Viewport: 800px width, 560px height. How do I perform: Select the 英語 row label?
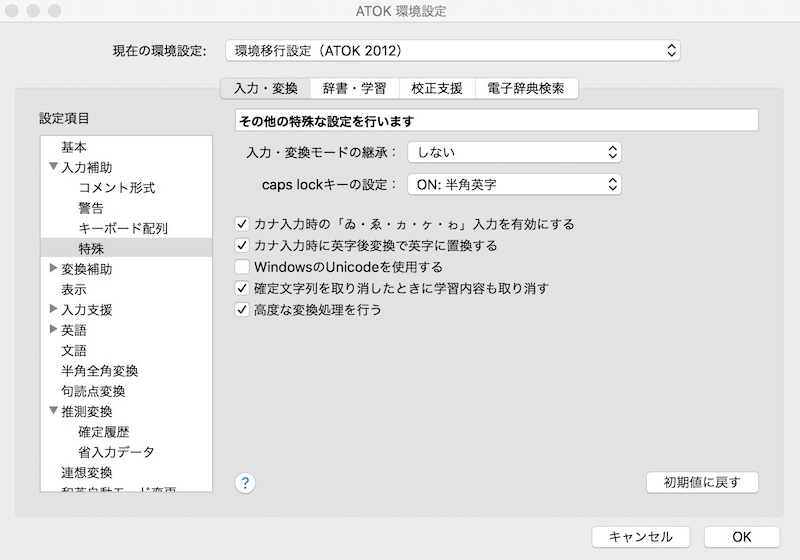(74, 330)
